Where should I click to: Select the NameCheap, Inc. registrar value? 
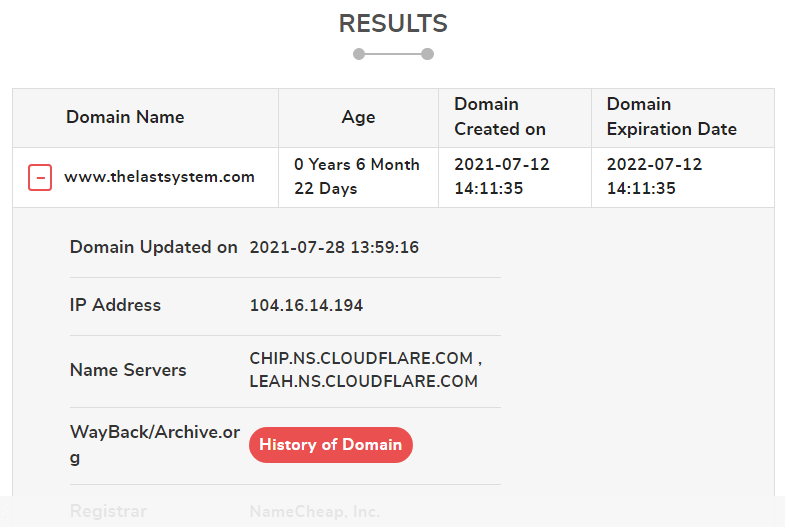[x=315, y=511]
